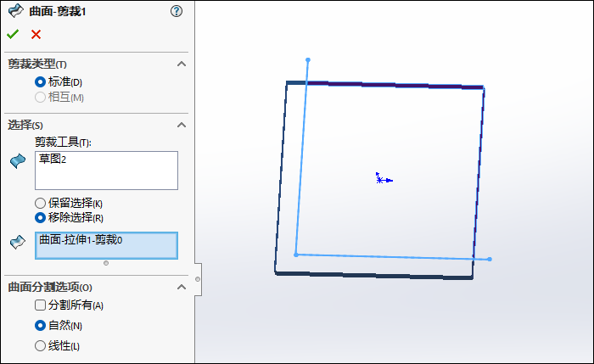Viewport: 594px width, 364px height.
Task: Click the 曲面-剪裁1 title text
Action: (x=58, y=11)
